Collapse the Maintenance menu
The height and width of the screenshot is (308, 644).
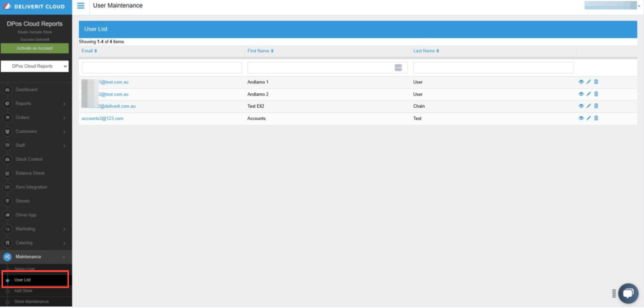pos(35,257)
